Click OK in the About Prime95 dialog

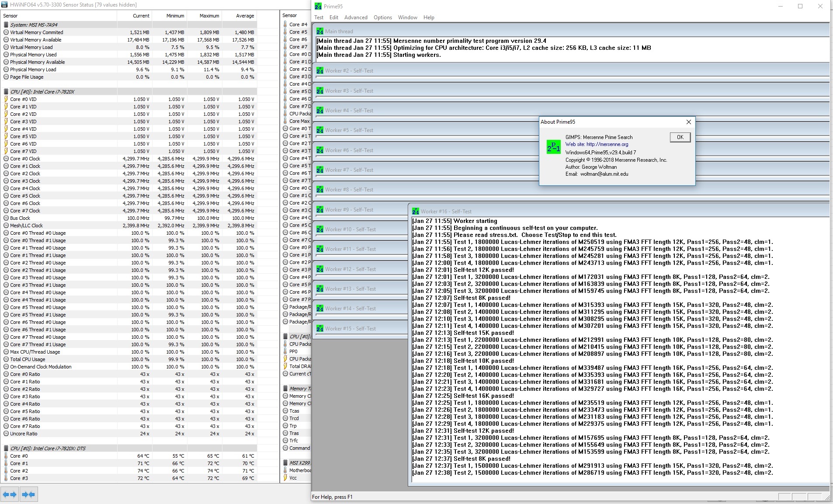(x=680, y=137)
